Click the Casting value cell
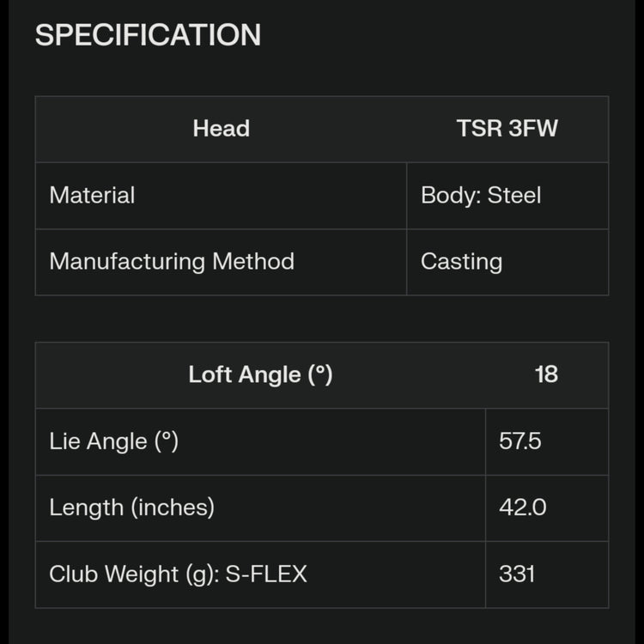 [x=461, y=262]
